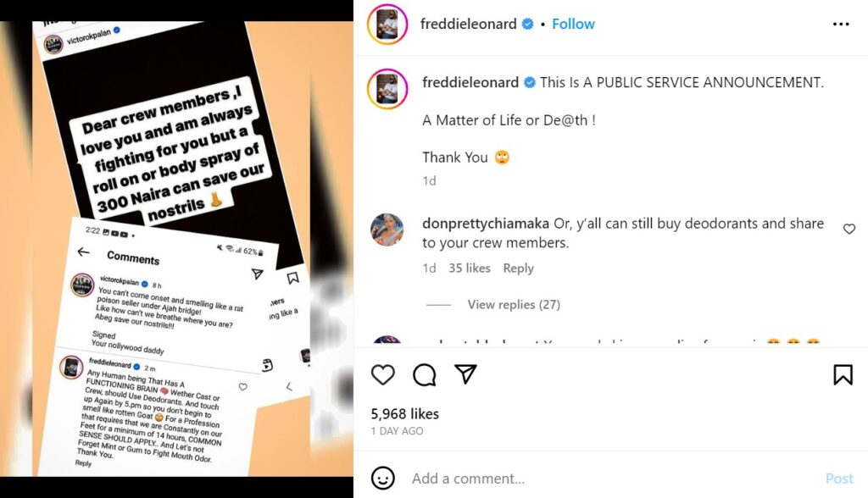Open the donprettychiamaka username link

(486, 223)
